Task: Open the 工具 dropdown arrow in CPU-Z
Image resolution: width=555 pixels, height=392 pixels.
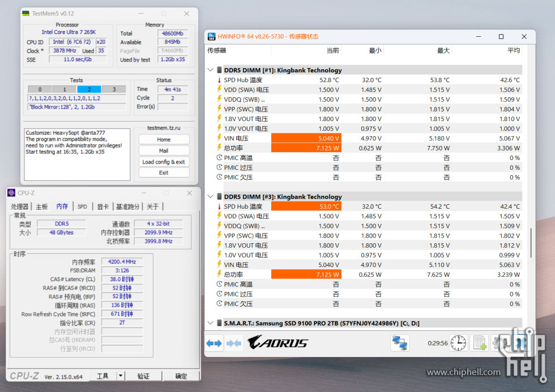Action: point(121,376)
